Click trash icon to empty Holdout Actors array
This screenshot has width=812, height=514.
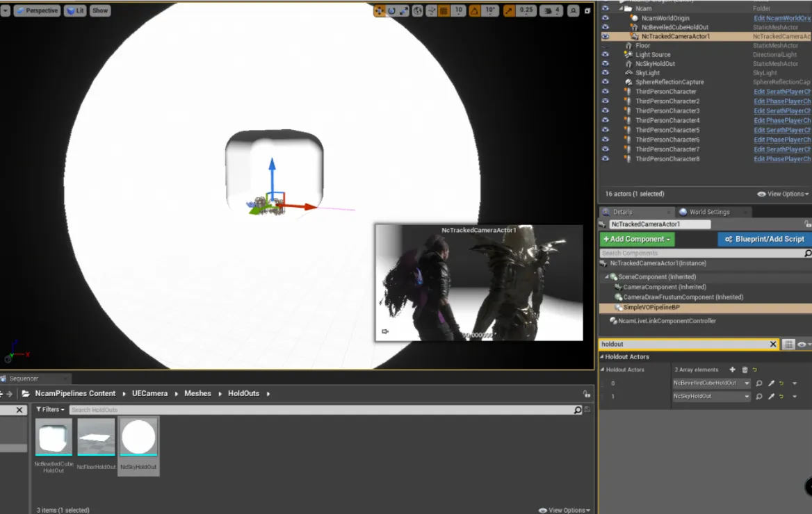(x=745, y=370)
